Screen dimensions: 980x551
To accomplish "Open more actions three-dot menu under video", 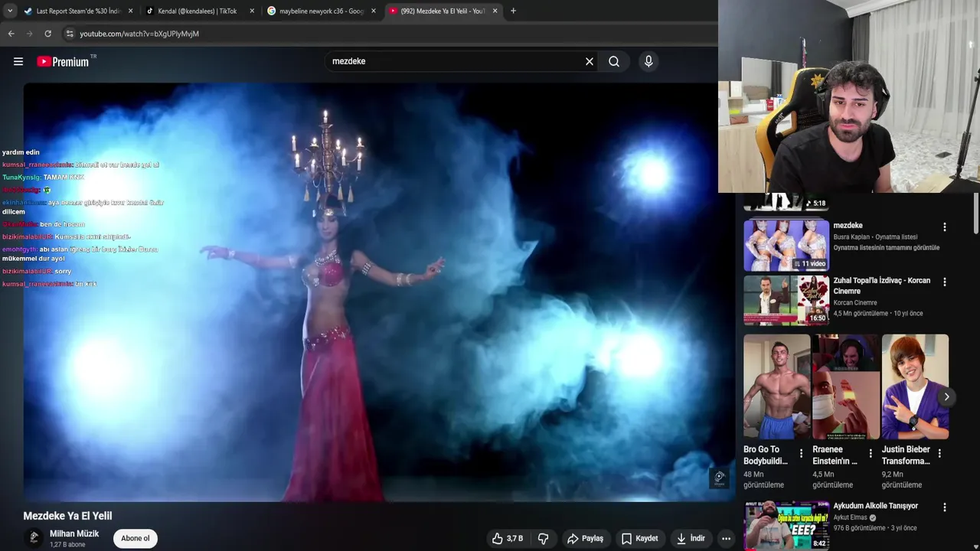I will click(x=726, y=539).
